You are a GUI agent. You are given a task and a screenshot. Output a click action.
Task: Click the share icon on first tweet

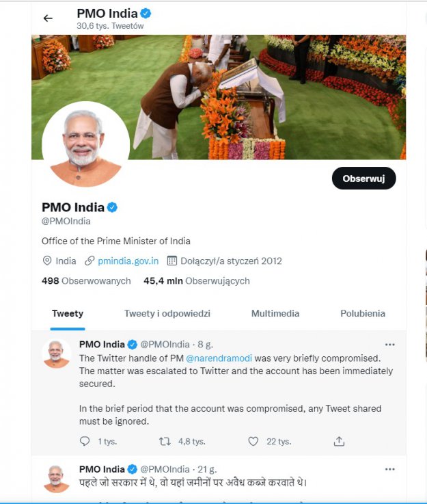pos(339,442)
